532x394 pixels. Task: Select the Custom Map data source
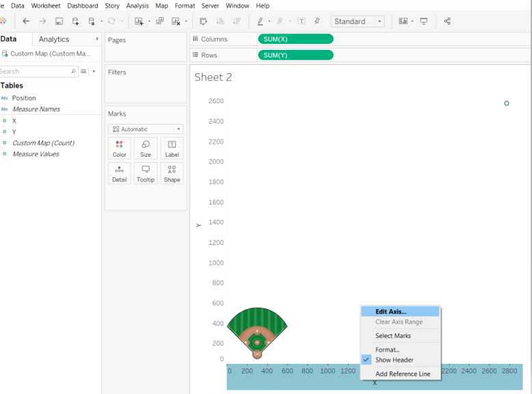pos(50,53)
